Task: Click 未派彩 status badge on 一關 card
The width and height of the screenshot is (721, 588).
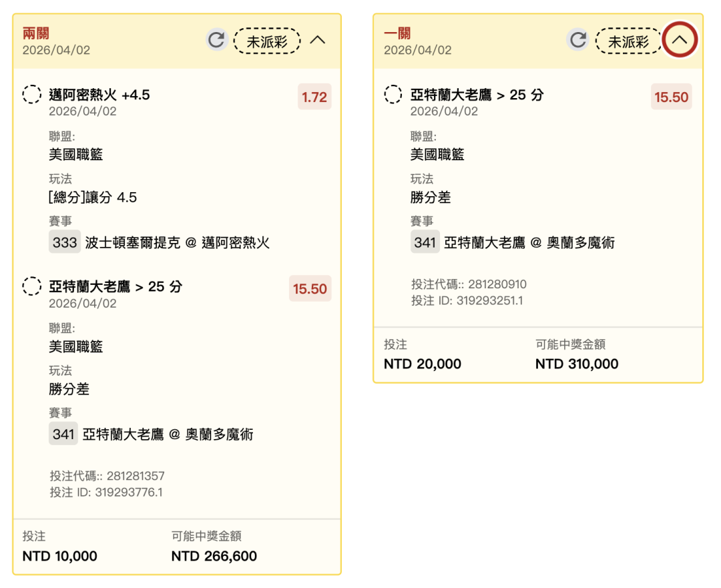Action: (x=628, y=41)
